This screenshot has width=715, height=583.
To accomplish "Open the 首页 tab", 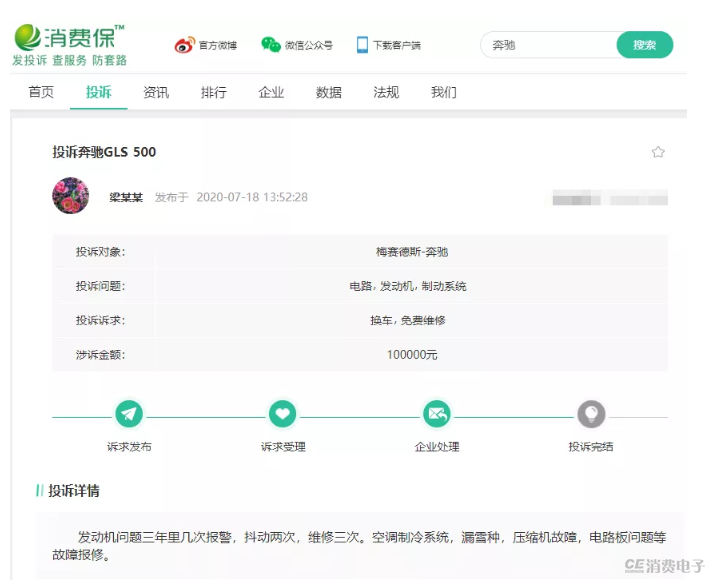I will click(x=41, y=92).
